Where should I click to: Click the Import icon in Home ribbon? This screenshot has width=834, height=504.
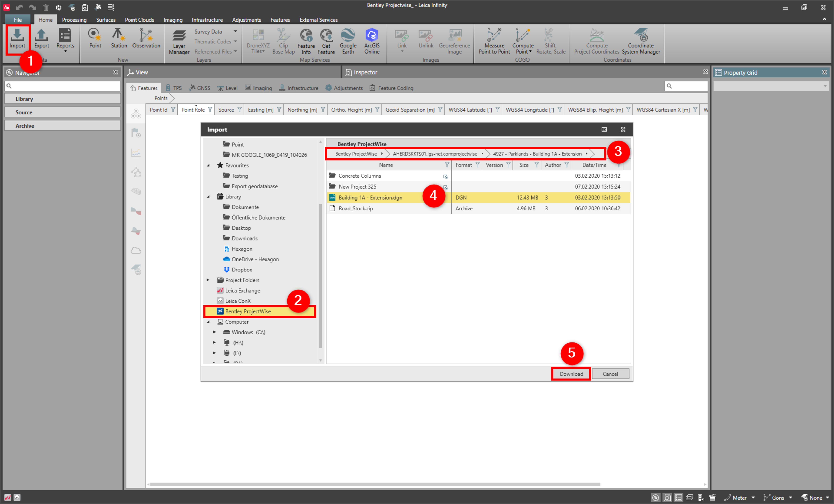point(17,39)
